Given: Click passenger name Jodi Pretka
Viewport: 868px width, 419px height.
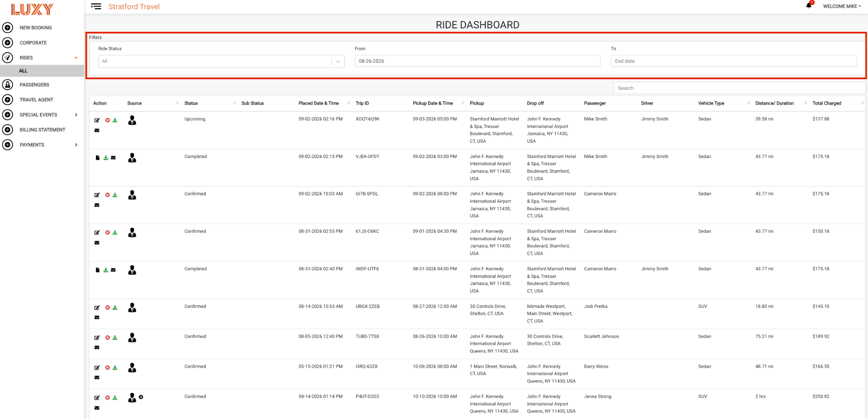Looking at the screenshot, I should click(x=595, y=306).
